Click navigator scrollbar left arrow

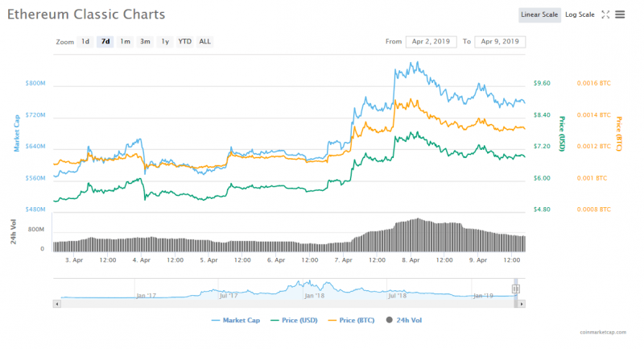click(x=56, y=303)
